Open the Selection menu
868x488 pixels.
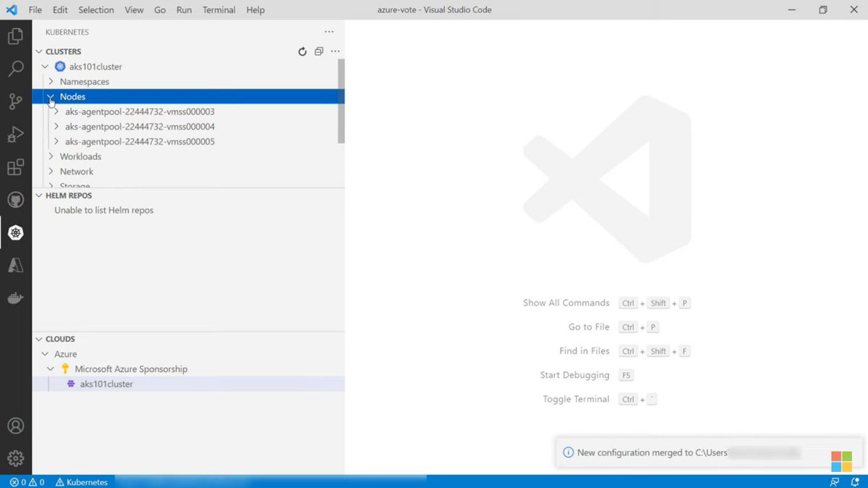point(96,9)
